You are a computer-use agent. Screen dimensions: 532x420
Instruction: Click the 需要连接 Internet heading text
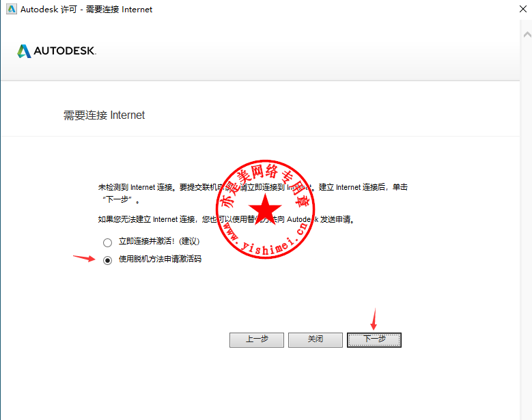click(x=104, y=115)
